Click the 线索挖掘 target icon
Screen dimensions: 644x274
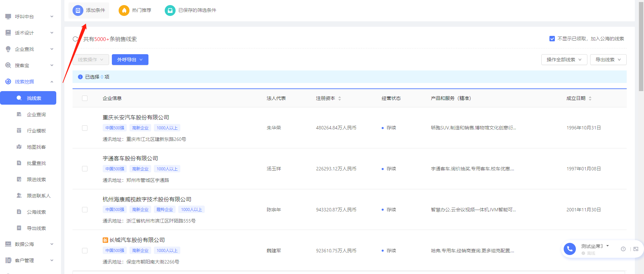tap(8, 81)
